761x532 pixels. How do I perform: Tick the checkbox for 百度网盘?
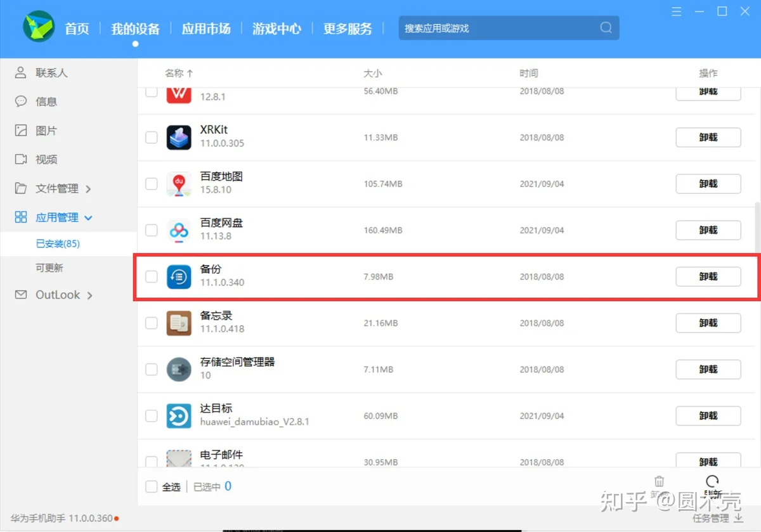(x=152, y=230)
